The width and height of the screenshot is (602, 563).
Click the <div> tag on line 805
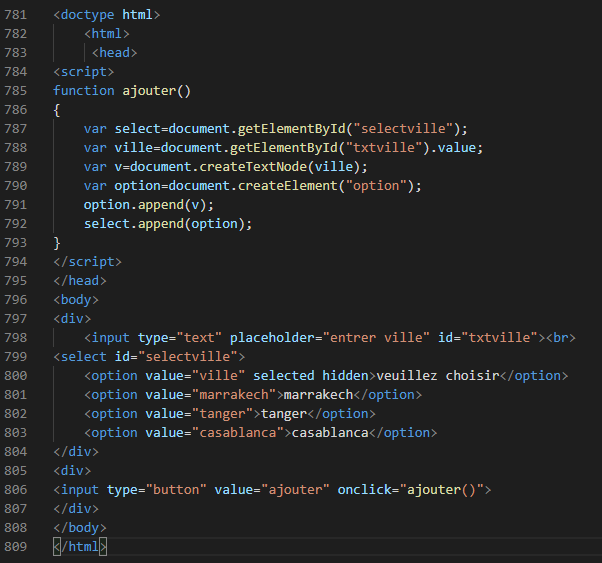[x=72, y=471]
